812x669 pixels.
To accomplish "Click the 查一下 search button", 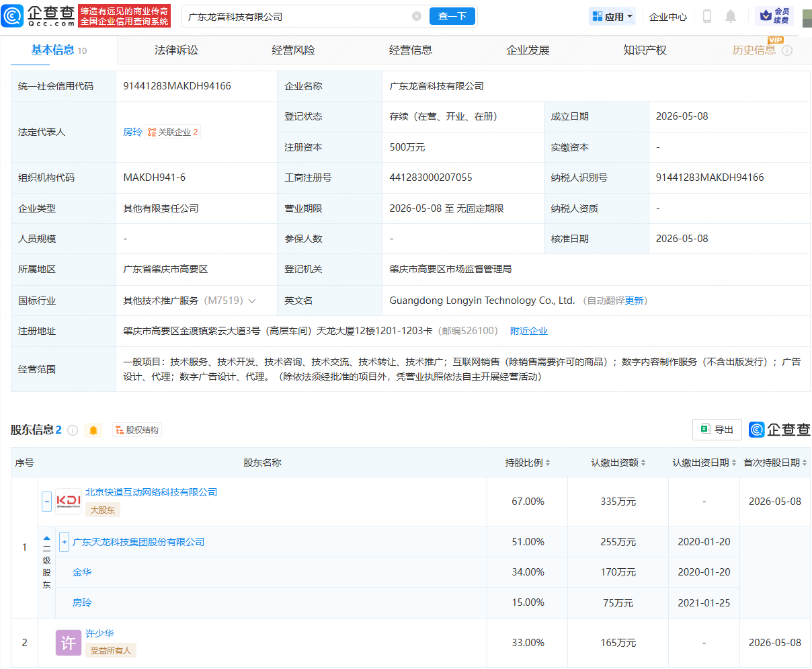I will (452, 16).
